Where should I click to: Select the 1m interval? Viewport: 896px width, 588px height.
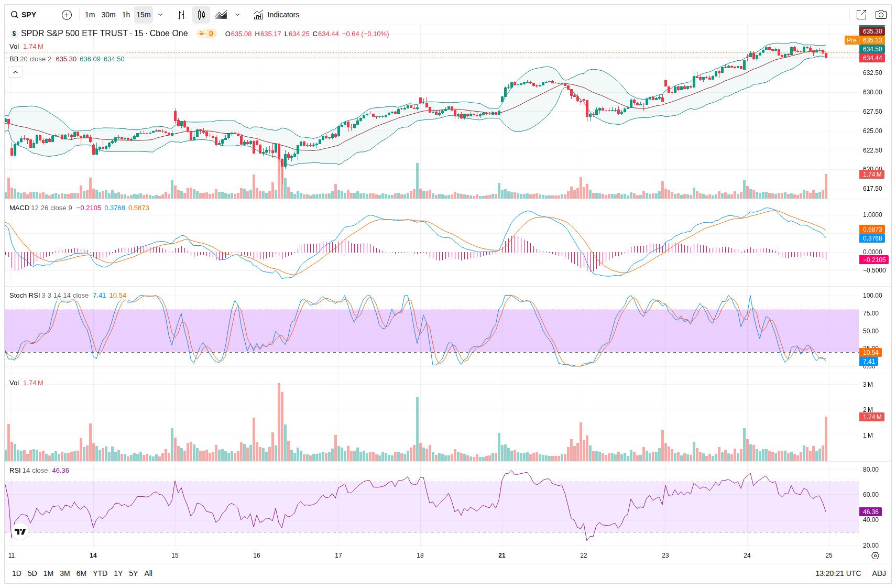(x=90, y=15)
